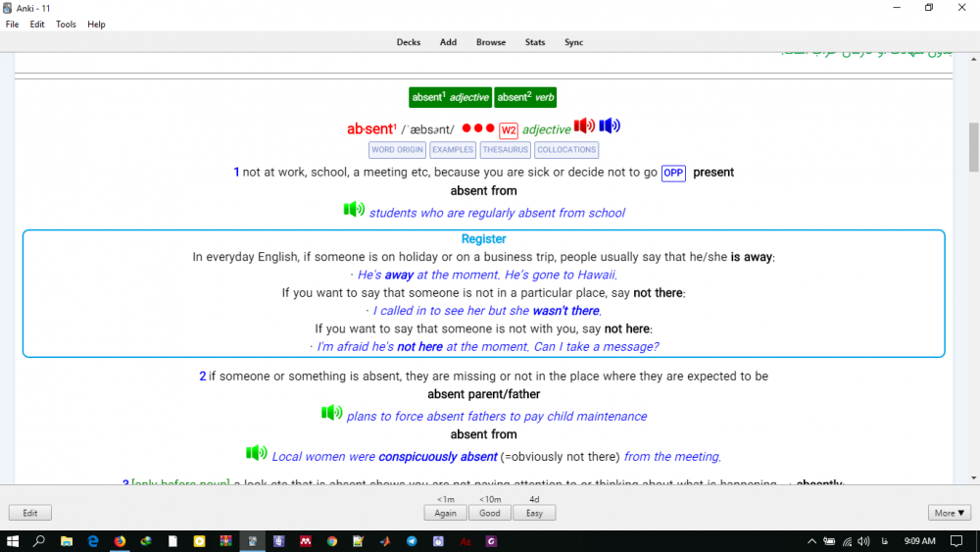Click the 'Register' box heading
This screenshot has width=980, height=552.
coord(483,239)
